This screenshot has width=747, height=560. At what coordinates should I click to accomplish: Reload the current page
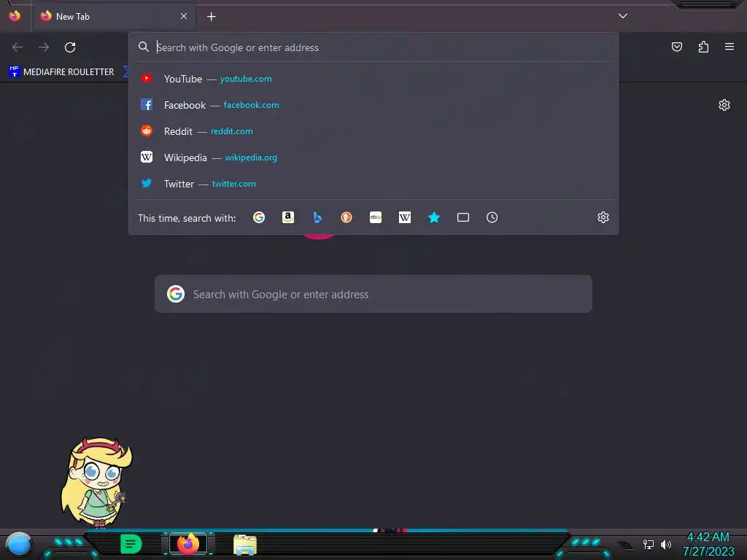(70, 47)
